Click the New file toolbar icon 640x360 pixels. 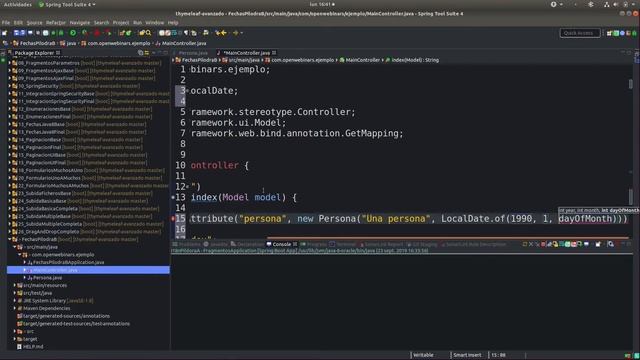[5, 33]
